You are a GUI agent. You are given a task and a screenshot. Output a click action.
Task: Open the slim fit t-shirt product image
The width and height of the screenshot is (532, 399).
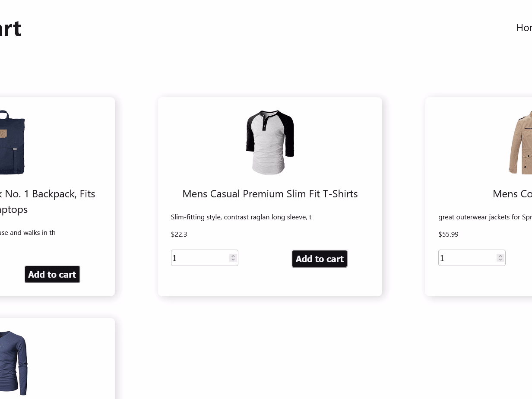pos(270,142)
